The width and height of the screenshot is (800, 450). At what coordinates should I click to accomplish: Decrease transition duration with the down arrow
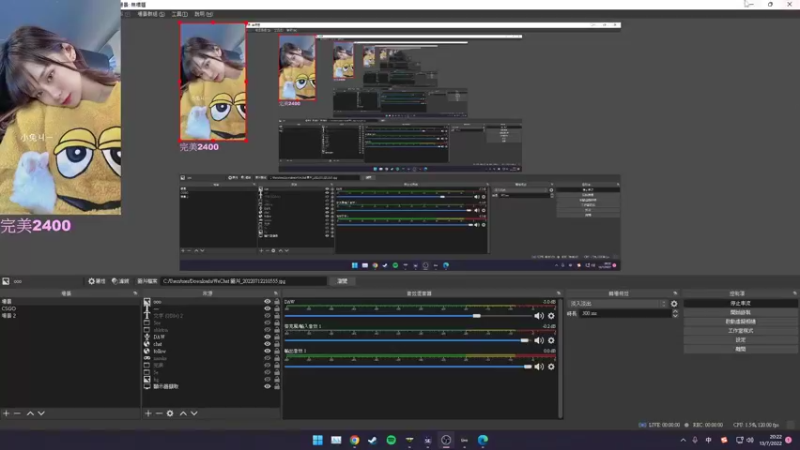[x=675, y=316]
